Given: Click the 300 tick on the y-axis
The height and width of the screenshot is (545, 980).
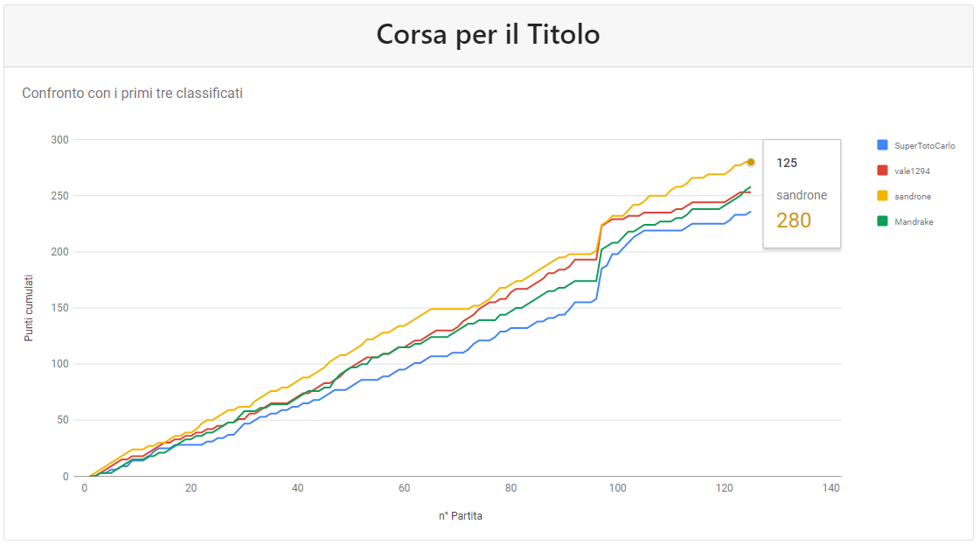Looking at the screenshot, I should tap(59, 140).
